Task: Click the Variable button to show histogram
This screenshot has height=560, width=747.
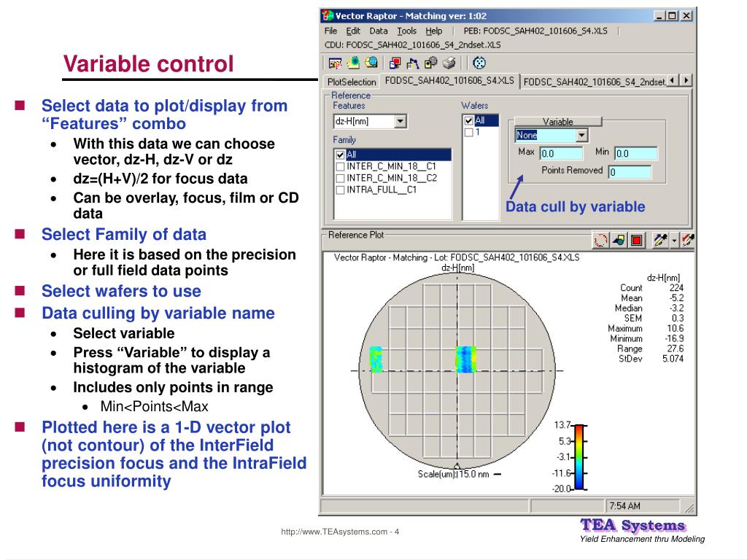Action: [558, 122]
